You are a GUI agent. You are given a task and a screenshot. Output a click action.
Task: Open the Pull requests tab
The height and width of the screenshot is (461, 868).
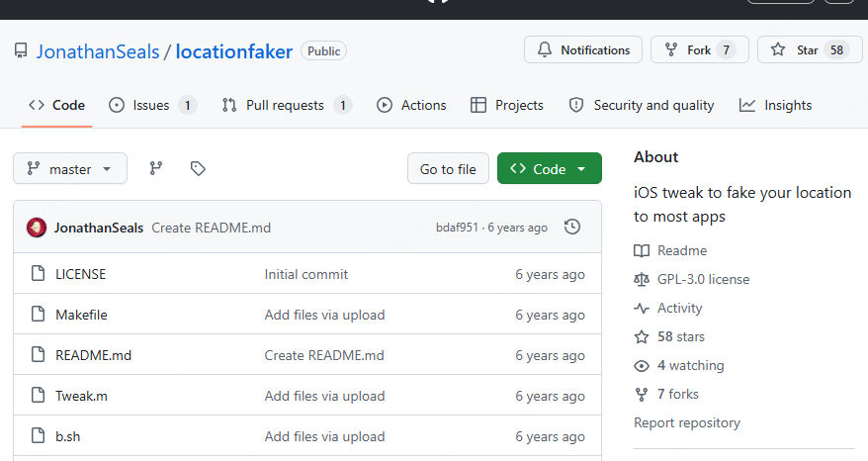287,105
